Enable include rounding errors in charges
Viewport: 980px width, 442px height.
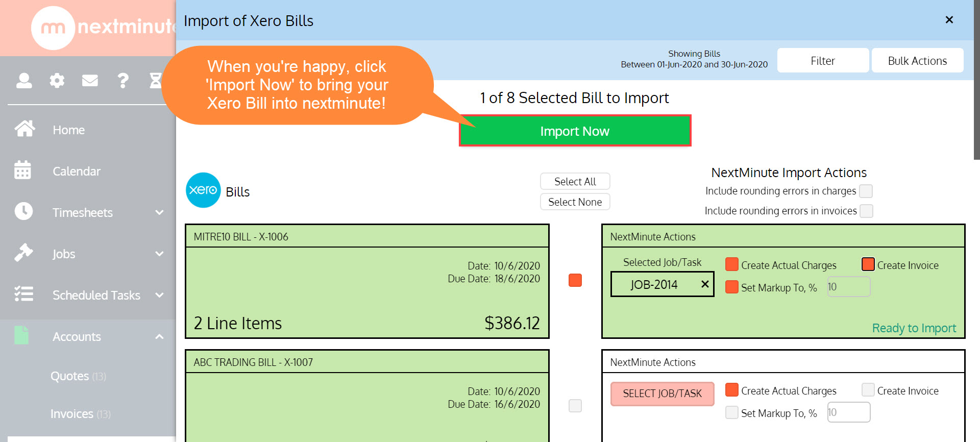(x=866, y=191)
